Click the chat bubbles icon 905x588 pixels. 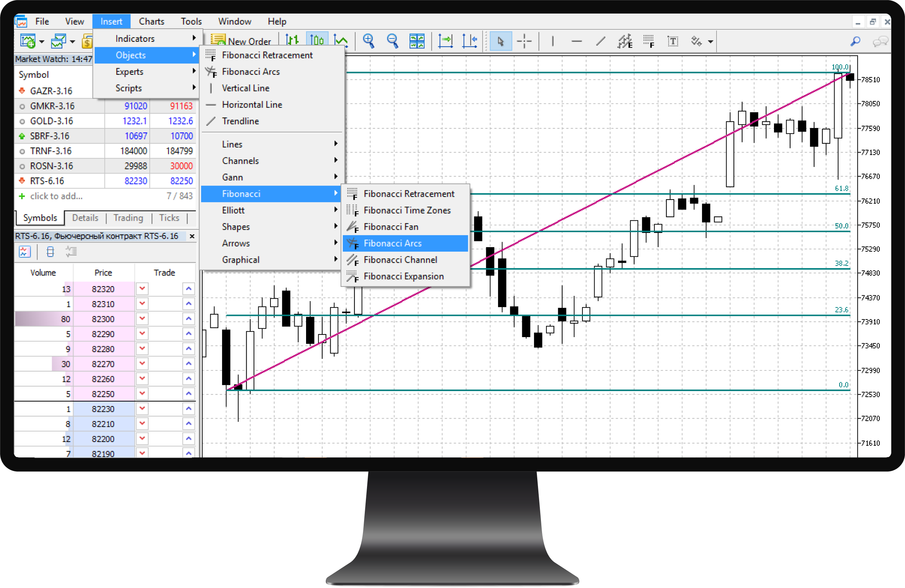pyautogui.click(x=880, y=41)
